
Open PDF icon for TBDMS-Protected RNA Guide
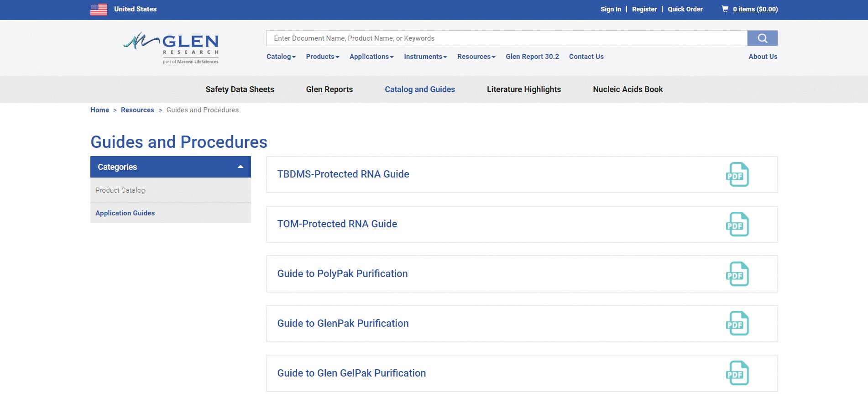click(x=737, y=174)
